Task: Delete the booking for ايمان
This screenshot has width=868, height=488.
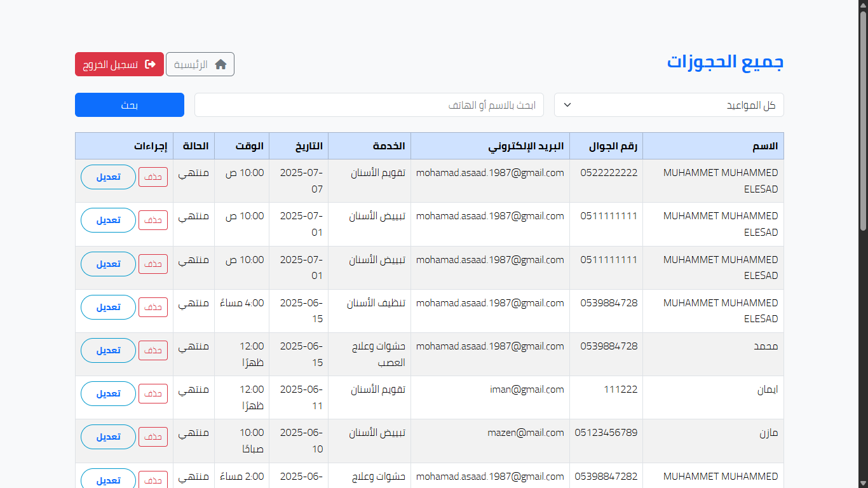Action: 153,393
